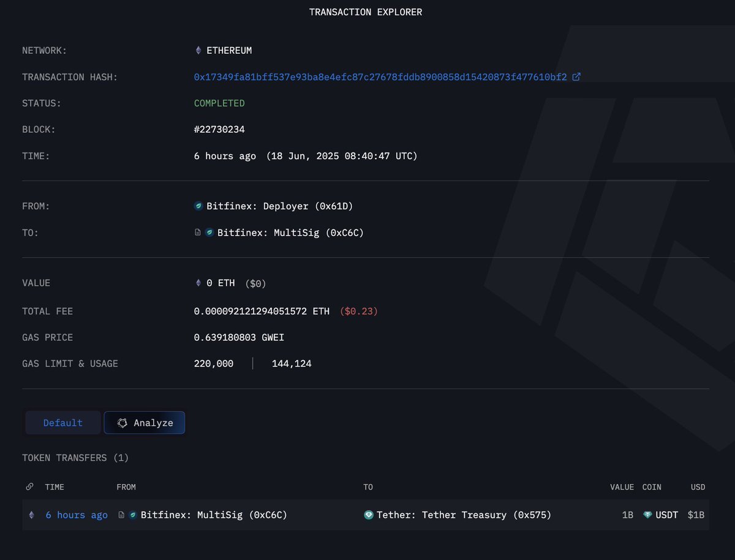735x560 pixels.
Task: Open the transfer sender Bitfinex: MultiSig (0xC6C)
Action: 214,515
